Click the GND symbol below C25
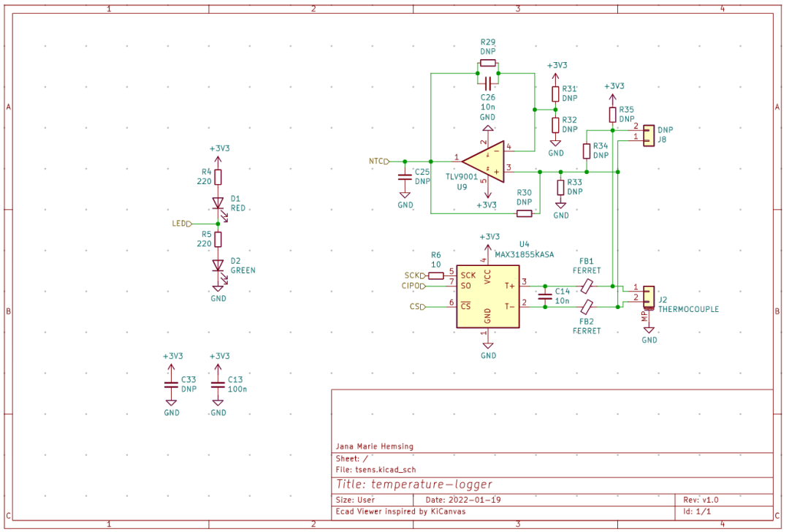The image size is (789, 532). tap(405, 199)
